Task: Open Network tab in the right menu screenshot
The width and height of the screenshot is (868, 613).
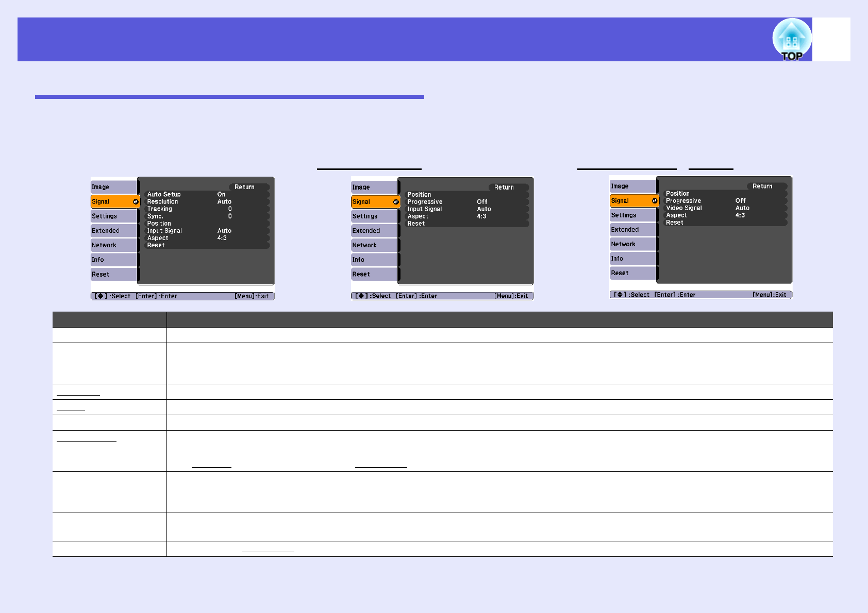Action: pyautogui.click(x=633, y=244)
